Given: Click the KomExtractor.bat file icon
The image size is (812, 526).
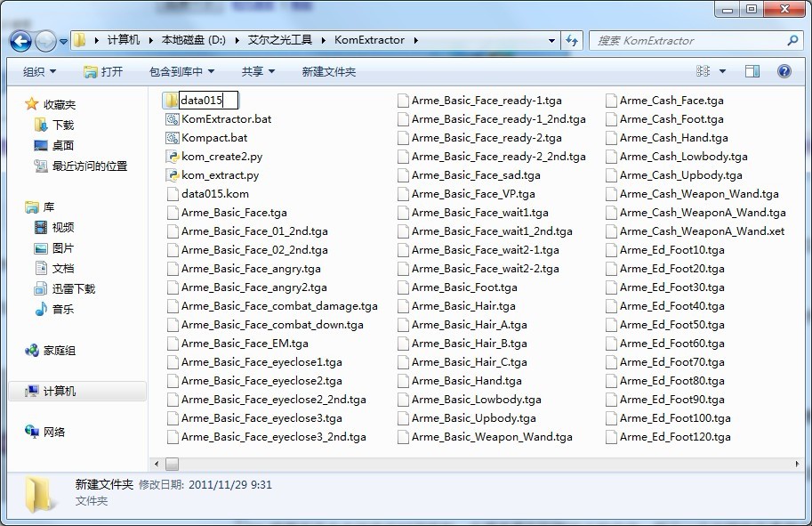Looking at the screenshot, I should (x=173, y=119).
